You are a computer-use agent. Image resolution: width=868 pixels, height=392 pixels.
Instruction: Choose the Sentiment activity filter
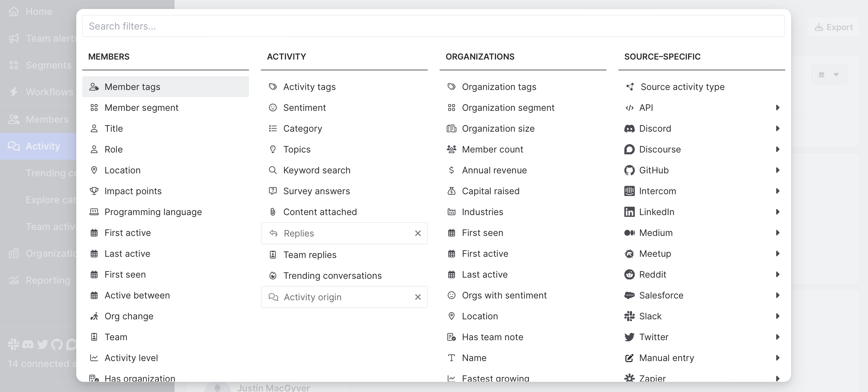pyautogui.click(x=304, y=108)
